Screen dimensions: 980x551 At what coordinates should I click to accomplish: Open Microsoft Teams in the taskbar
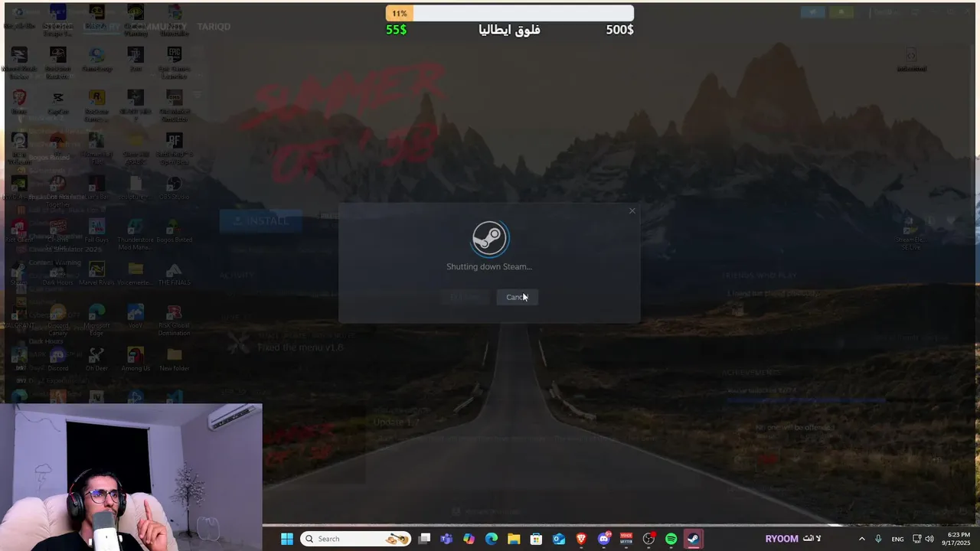pyautogui.click(x=446, y=539)
